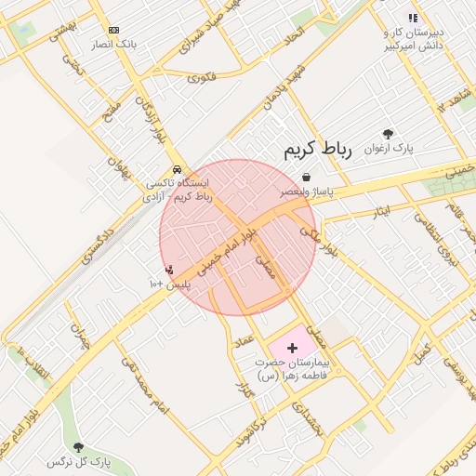Click the امام محمد تقی street label
This screenshot has width=476, height=476.
point(145,386)
